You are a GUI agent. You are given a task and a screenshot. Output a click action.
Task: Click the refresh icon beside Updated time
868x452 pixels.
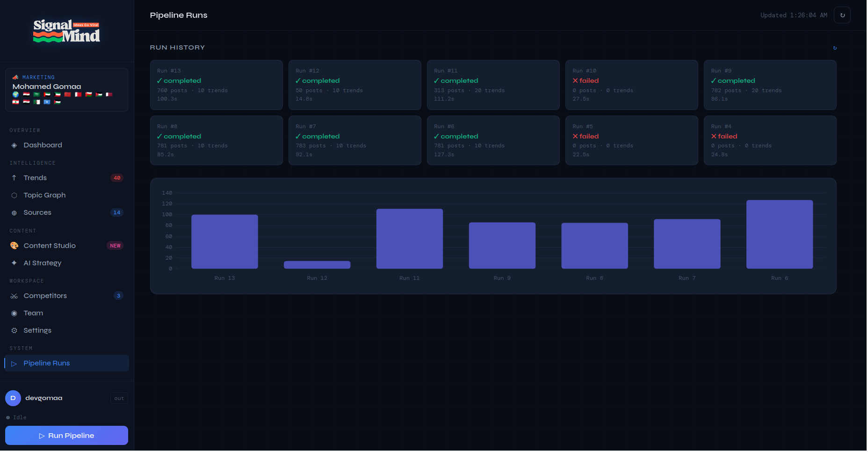point(843,15)
